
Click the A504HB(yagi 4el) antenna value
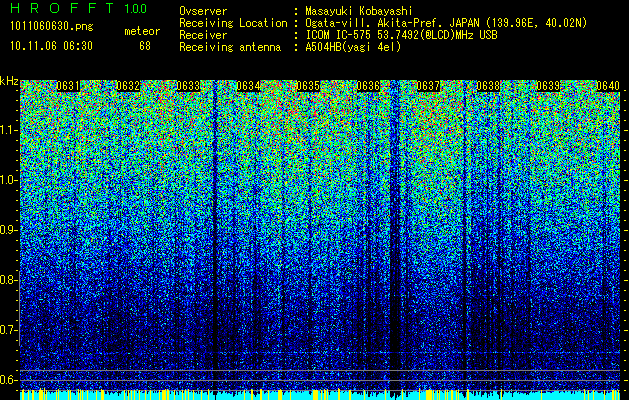point(353,47)
